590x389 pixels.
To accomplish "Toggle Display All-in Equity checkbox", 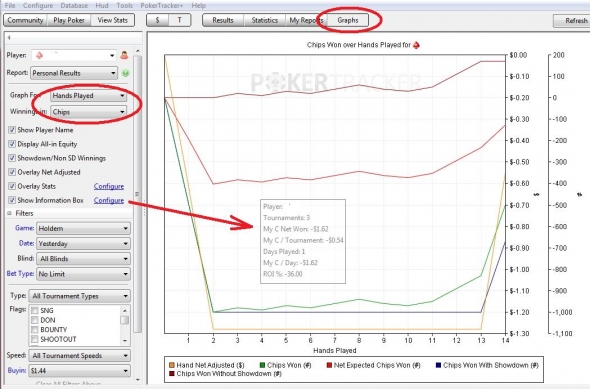I will click(12, 144).
